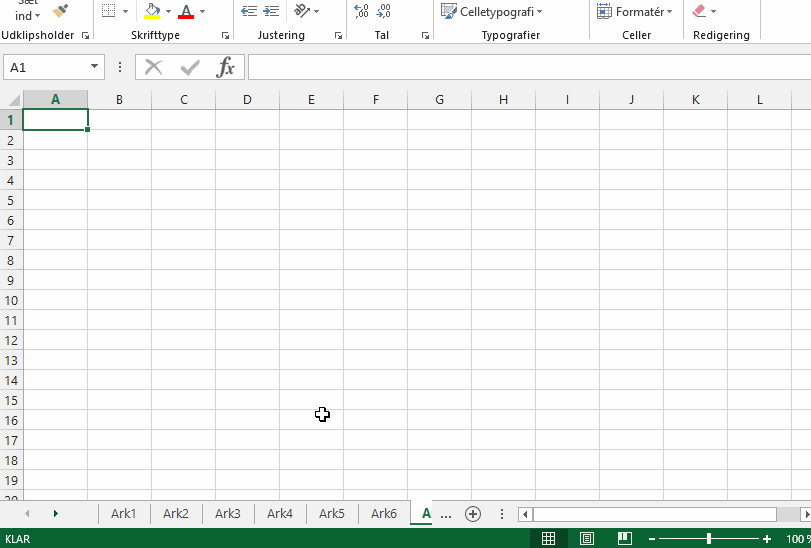Viewport: 811px width, 548px height.
Task: Add a new sheet with plus button
Action: coord(473,514)
